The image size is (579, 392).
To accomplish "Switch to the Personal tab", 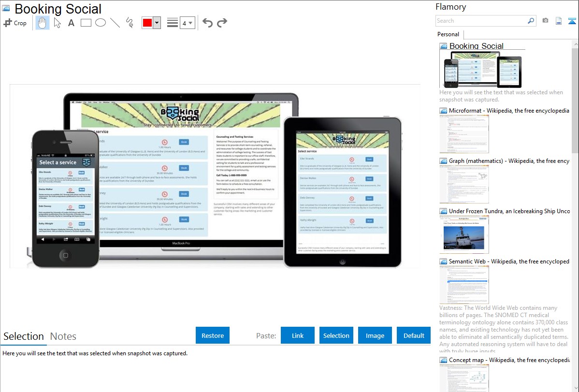I will (448, 34).
